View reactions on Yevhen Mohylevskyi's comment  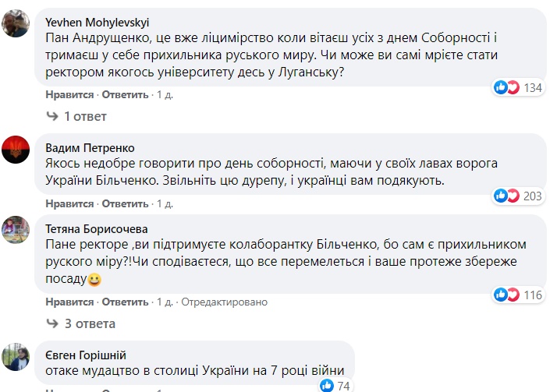tap(518, 87)
